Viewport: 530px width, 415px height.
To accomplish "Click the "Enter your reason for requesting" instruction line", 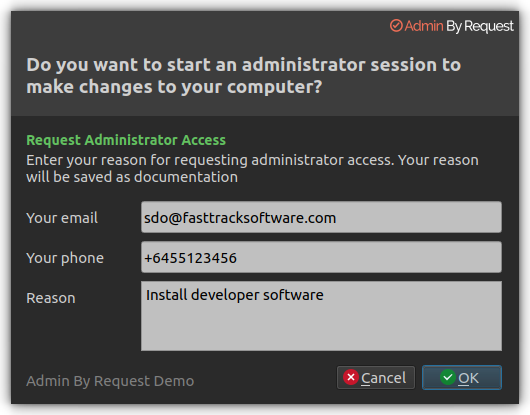I will (x=137, y=160).
